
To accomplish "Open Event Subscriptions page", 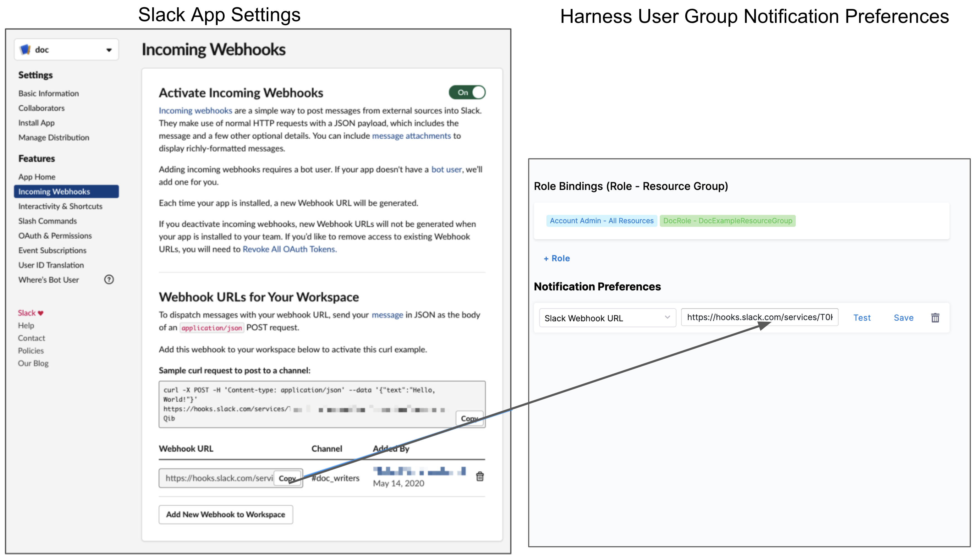I will point(53,250).
